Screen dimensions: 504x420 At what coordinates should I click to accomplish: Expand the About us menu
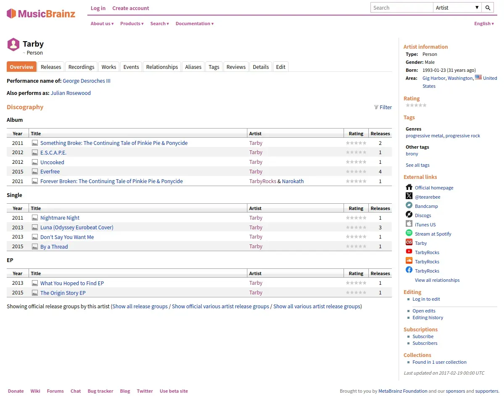click(102, 24)
